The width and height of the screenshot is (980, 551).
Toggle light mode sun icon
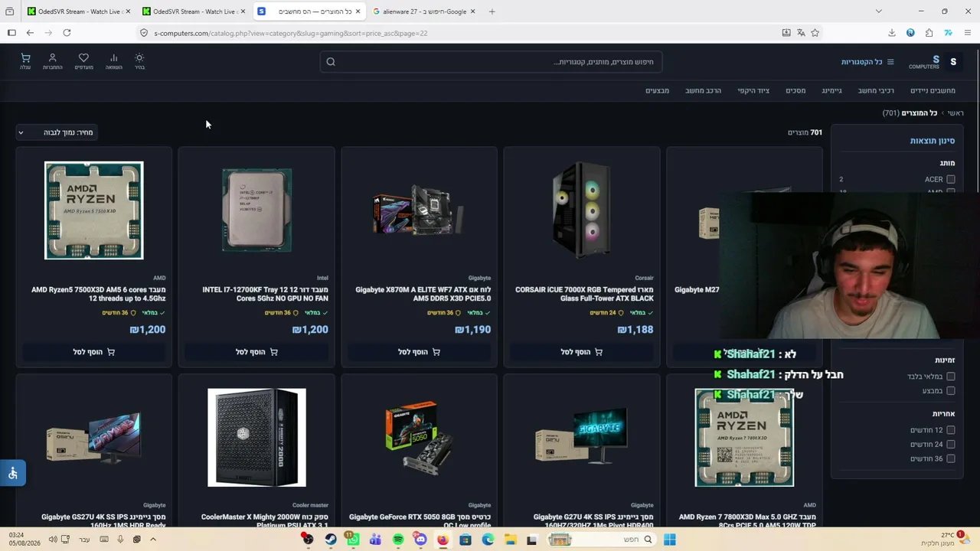point(139,61)
